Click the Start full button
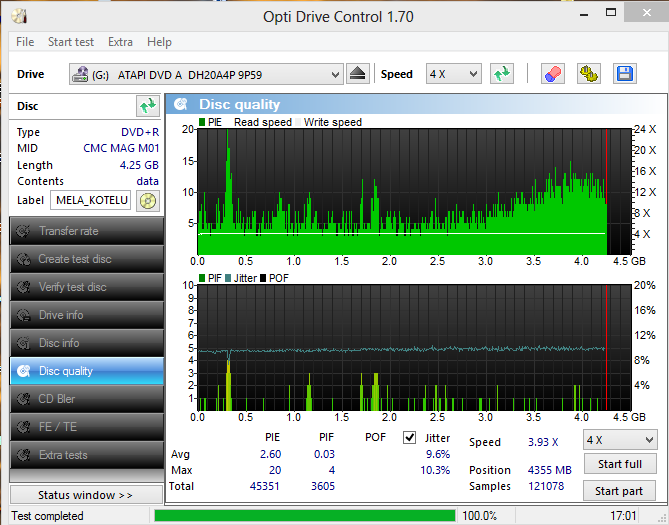The image size is (669, 525). (x=620, y=464)
